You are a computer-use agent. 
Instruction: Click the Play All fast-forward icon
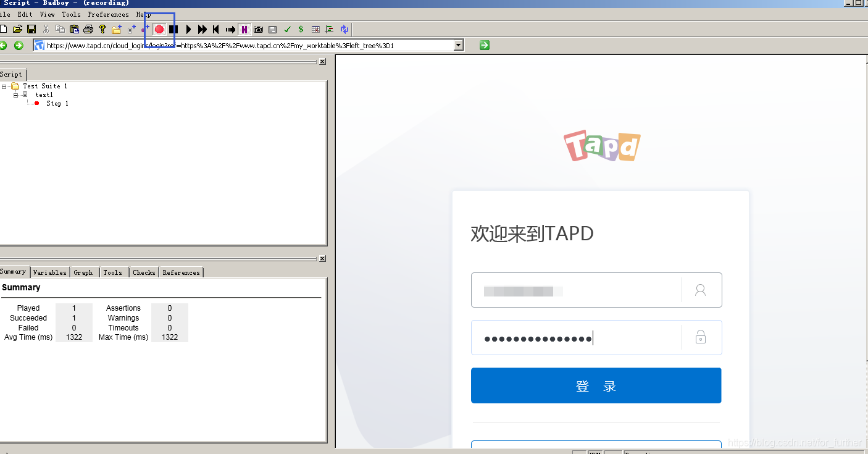point(202,29)
